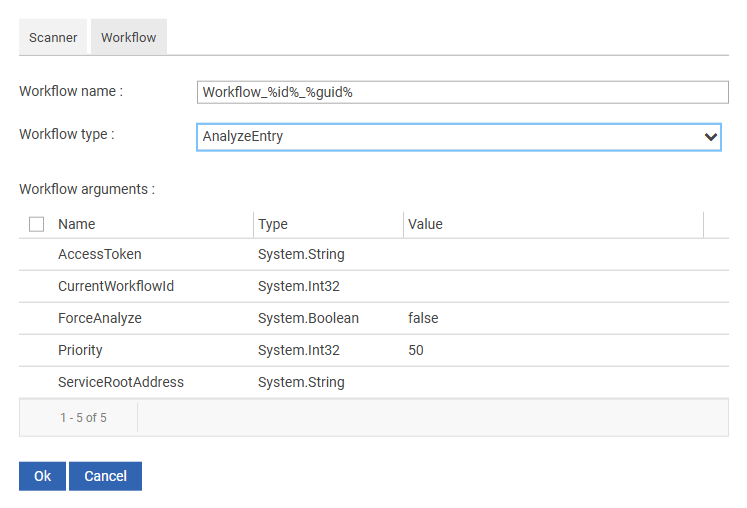Click the 1 - 5 of 5 pager text
Viewport: 747px width, 508px height.
pos(83,417)
